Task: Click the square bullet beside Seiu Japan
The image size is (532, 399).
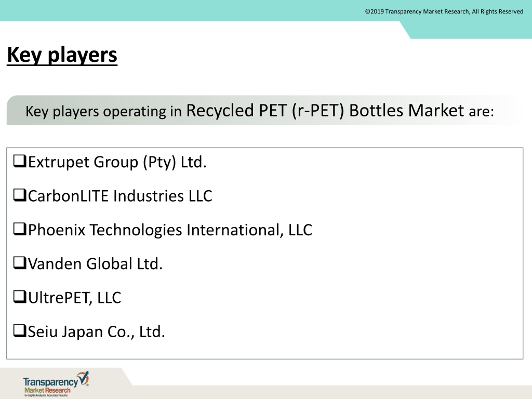Action: click(x=20, y=331)
